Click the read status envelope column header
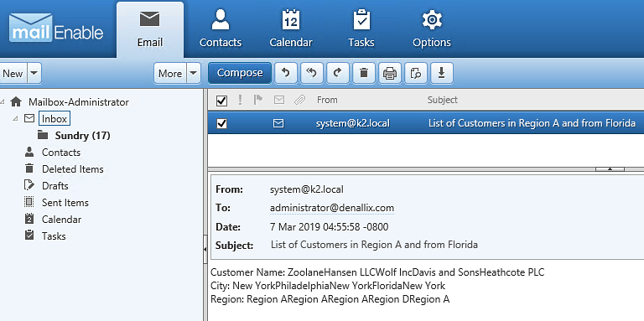Image resolution: width=644 pixels, height=321 pixels. pyautogui.click(x=279, y=100)
